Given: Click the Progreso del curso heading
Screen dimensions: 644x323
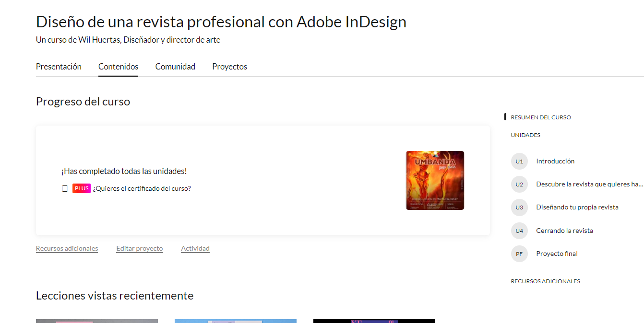Looking at the screenshot, I should [83, 102].
